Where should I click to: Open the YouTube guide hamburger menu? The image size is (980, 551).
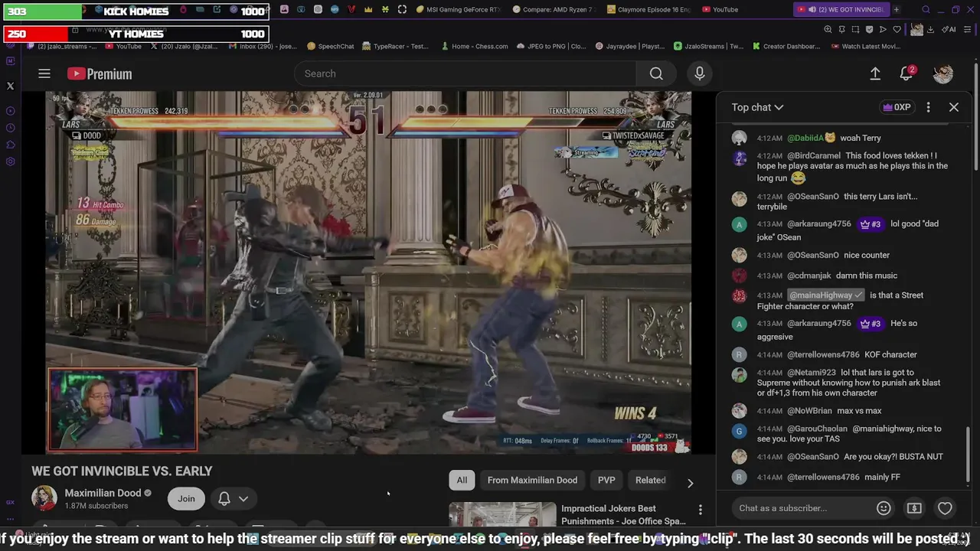44,73
